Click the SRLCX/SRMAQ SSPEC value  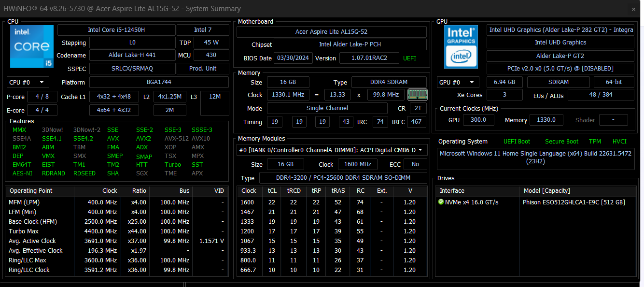(x=132, y=69)
